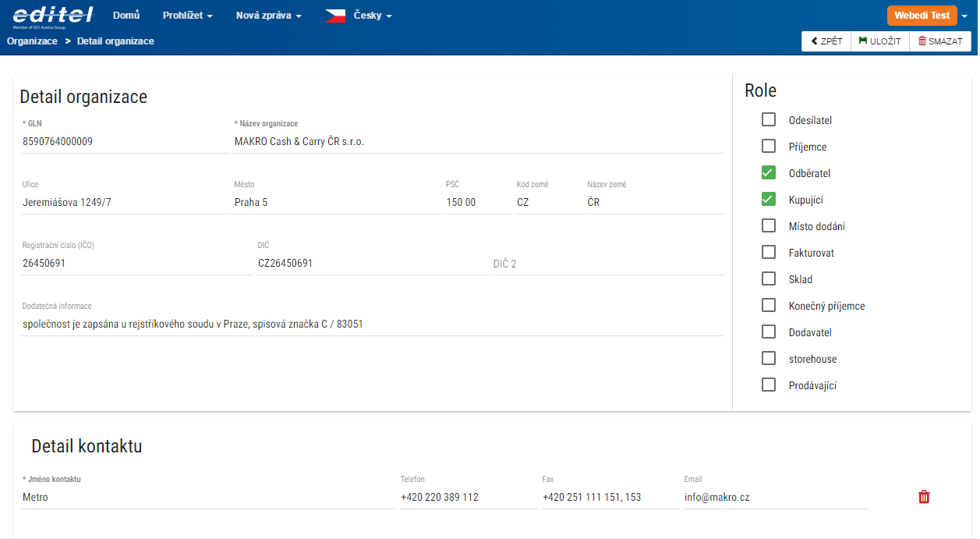Uncheck the Kupující role checkbox
The height and width of the screenshot is (539, 980).
(x=769, y=199)
